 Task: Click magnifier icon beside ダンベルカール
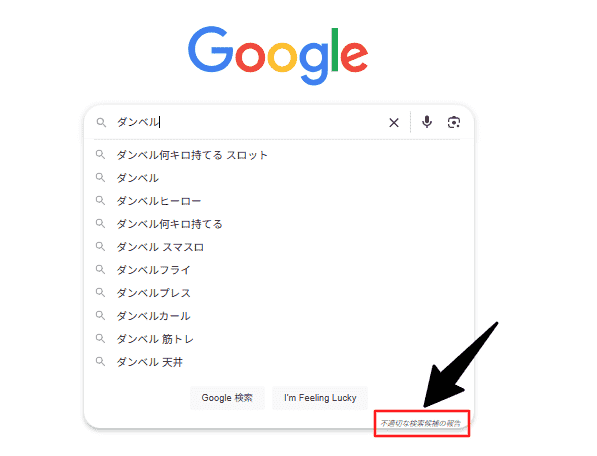[x=100, y=315]
